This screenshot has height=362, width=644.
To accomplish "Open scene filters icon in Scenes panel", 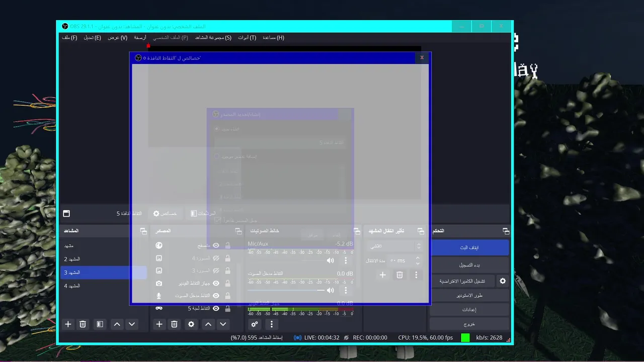I will (x=100, y=324).
